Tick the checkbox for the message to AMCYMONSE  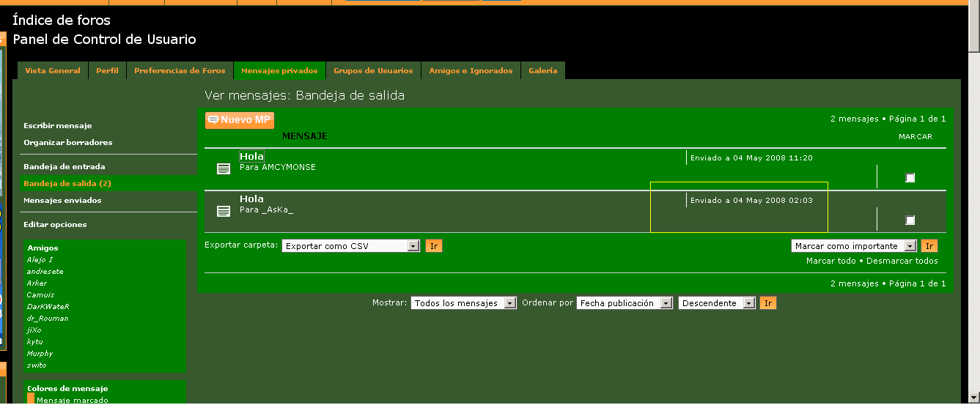(910, 178)
